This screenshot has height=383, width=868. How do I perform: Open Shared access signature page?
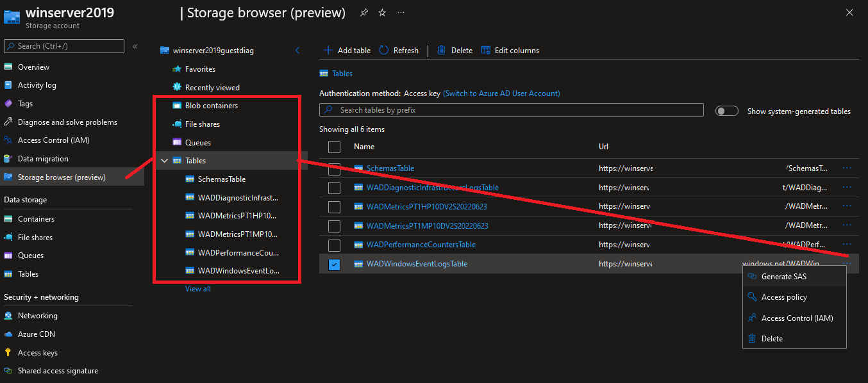(58, 371)
